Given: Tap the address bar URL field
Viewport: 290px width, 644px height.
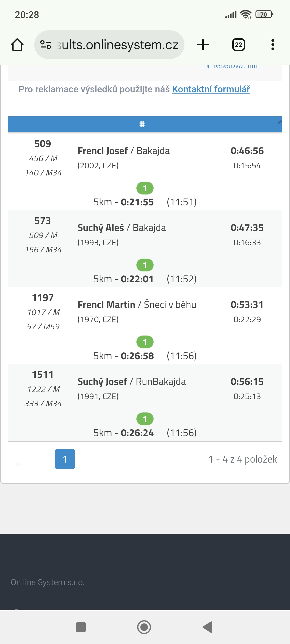Looking at the screenshot, I should click(118, 45).
